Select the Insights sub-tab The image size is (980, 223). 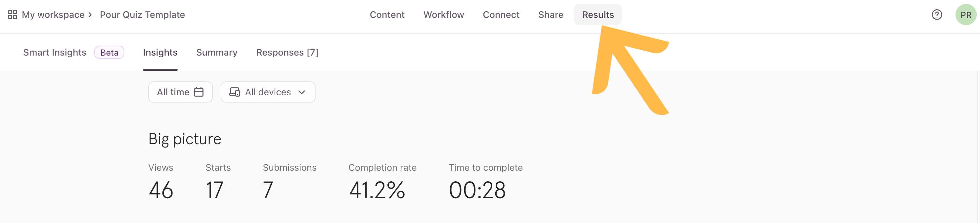pos(160,53)
